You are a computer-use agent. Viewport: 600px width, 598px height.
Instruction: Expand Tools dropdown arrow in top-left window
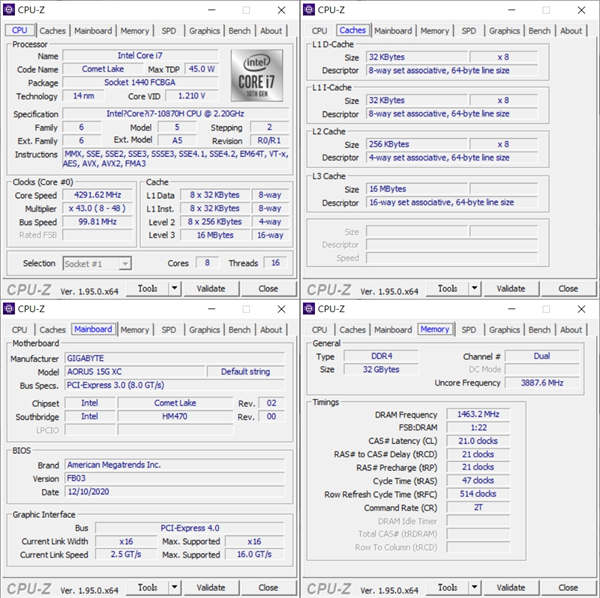[174, 288]
